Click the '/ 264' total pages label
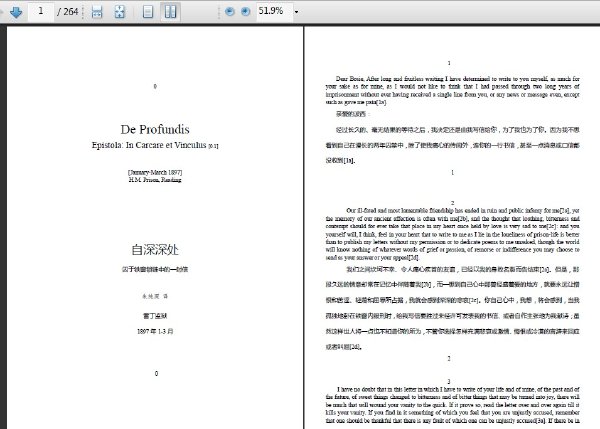600x429 pixels. (x=68, y=12)
